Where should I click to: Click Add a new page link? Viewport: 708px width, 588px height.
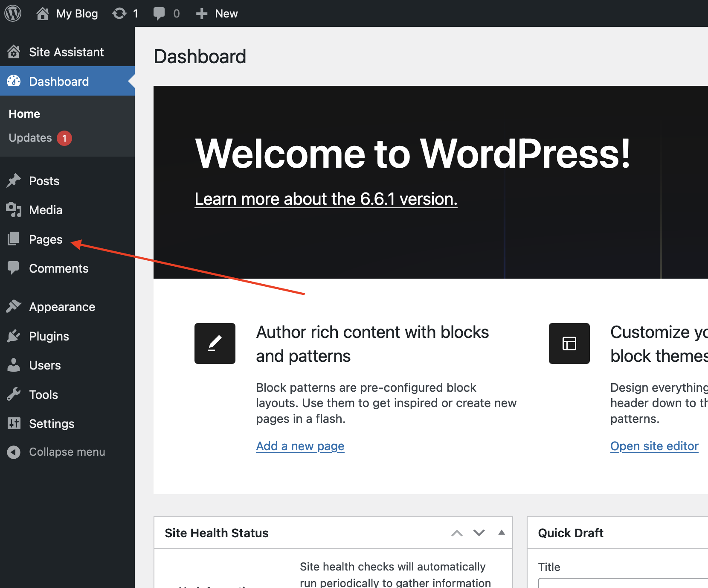[x=300, y=446]
